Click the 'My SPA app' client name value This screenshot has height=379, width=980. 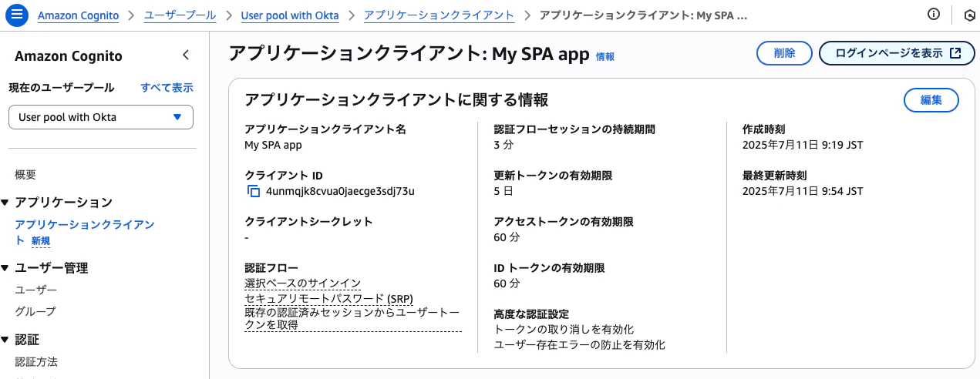[273, 144]
